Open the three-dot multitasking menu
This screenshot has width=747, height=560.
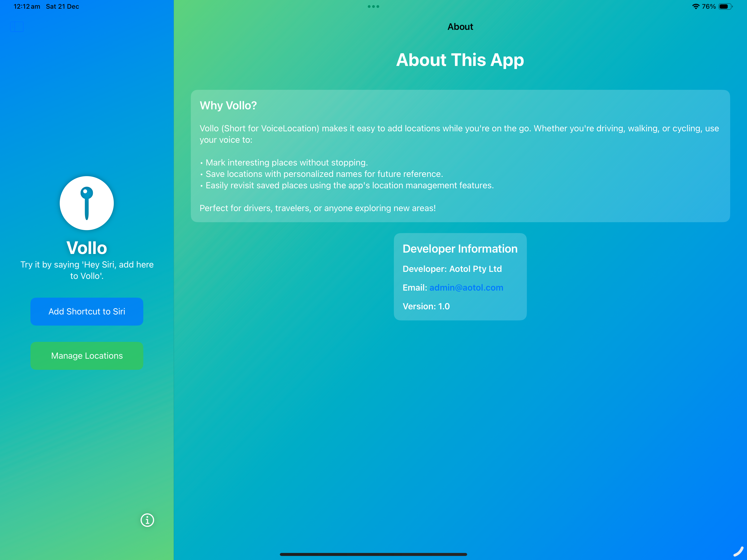point(373,7)
